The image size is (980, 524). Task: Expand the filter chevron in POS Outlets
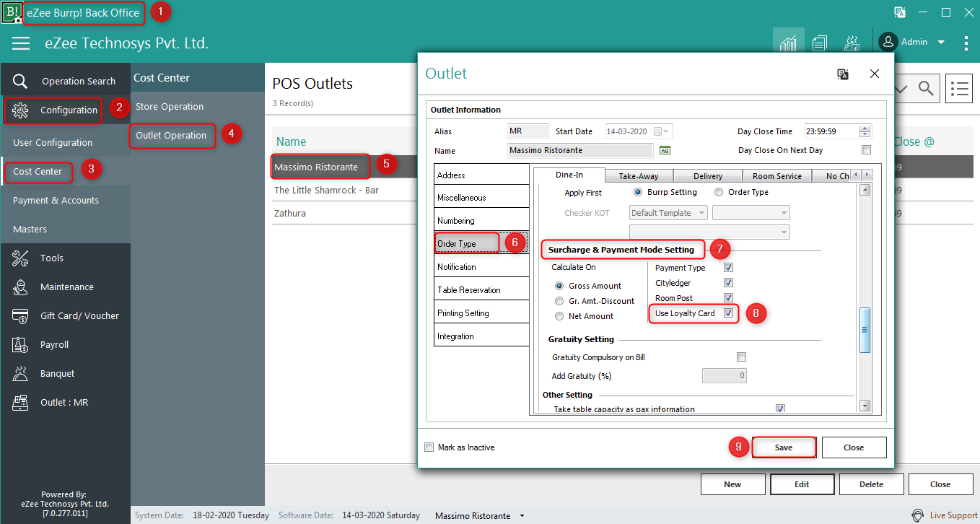click(x=902, y=88)
